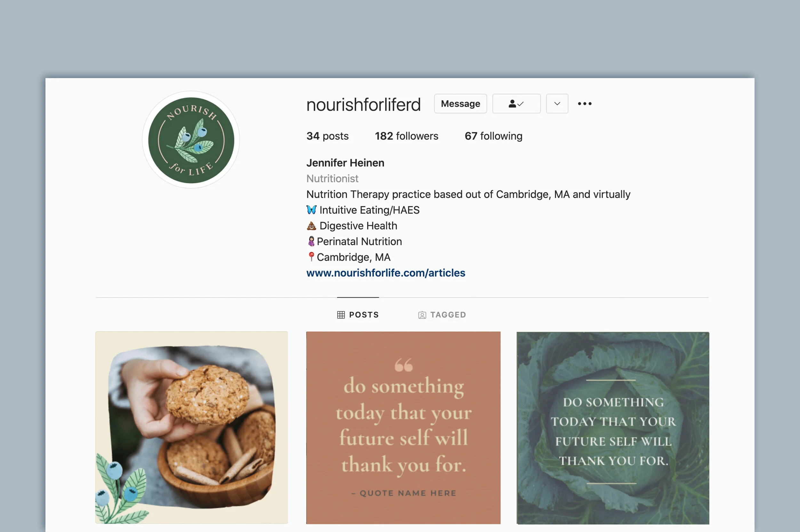Viewport: 800px width, 532px height.
Task: Click the butterfly emoji beside Intuitive Eating
Action: coord(311,210)
